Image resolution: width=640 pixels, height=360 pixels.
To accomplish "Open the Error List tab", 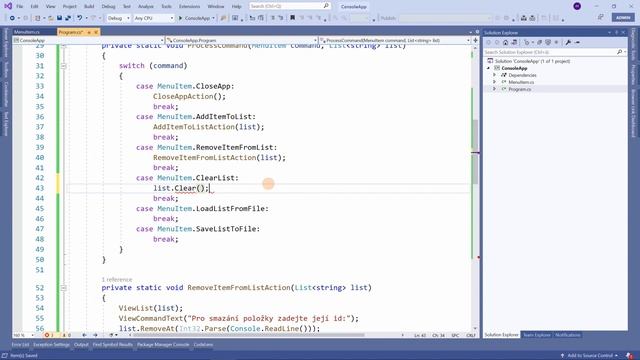I will pyautogui.click(x=20, y=345).
